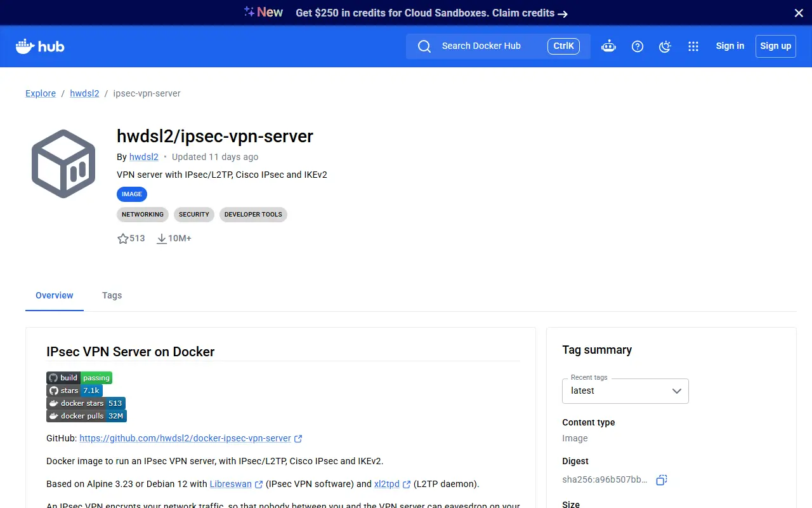Viewport: 812px width, 508px height.
Task: Toggle the light/dark theme icon
Action: [665, 46]
